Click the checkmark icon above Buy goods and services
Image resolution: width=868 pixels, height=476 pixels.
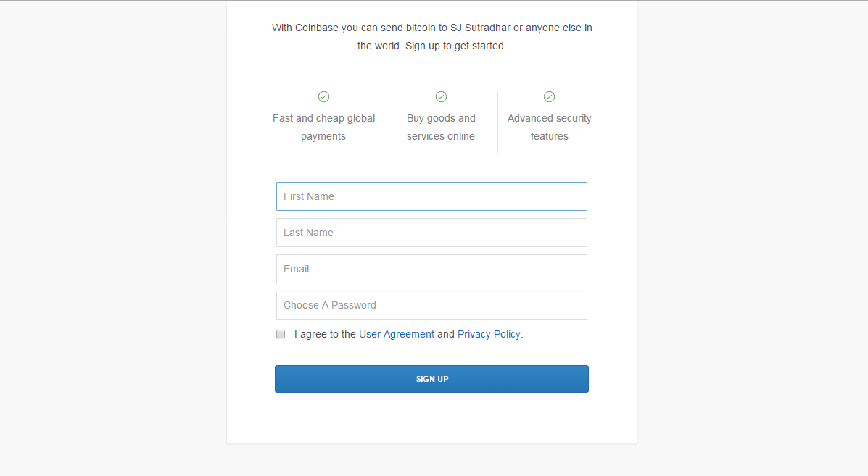pos(441,97)
